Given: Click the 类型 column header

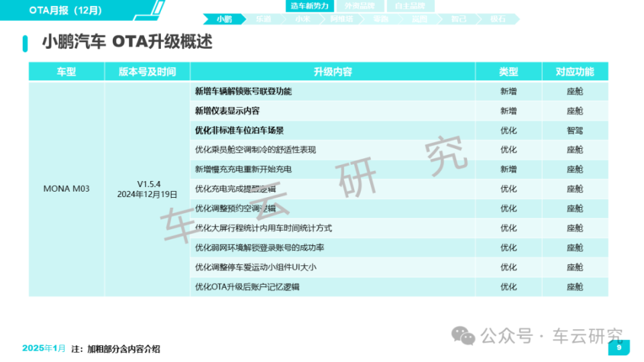Looking at the screenshot, I should 508,72.
